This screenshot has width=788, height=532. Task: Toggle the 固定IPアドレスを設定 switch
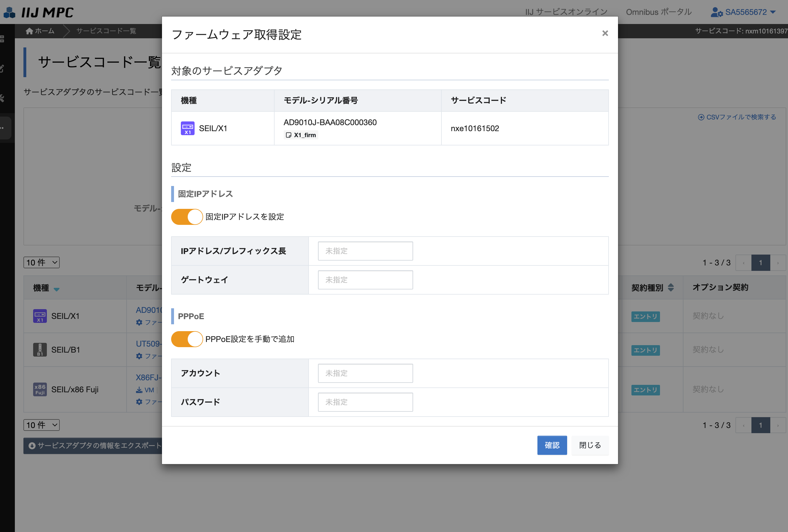click(x=187, y=217)
